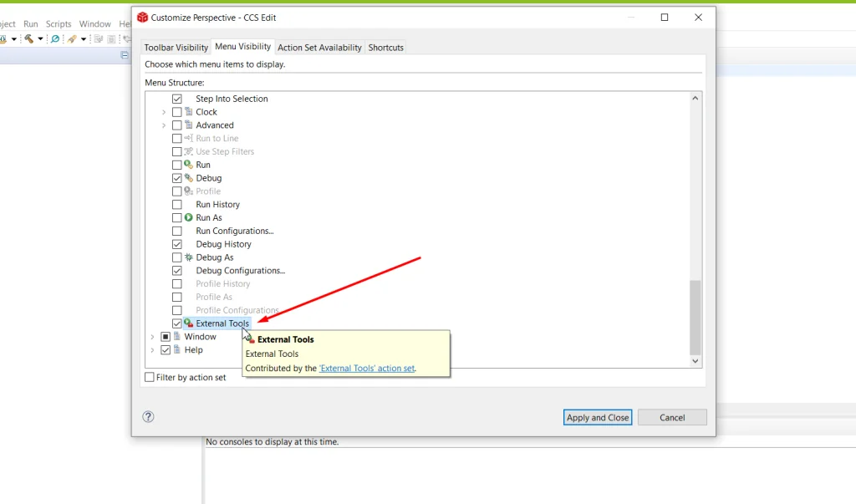Select the Use Step Filters row label
The height and width of the screenshot is (504, 856).
225,151
